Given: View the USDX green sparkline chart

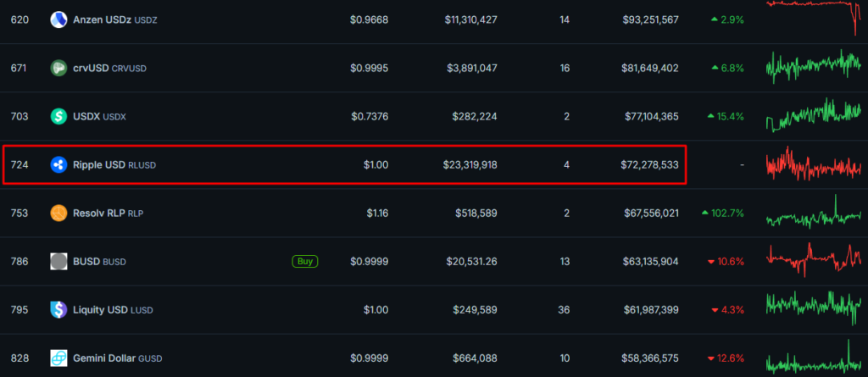Looking at the screenshot, I should pyautogui.click(x=814, y=115).
